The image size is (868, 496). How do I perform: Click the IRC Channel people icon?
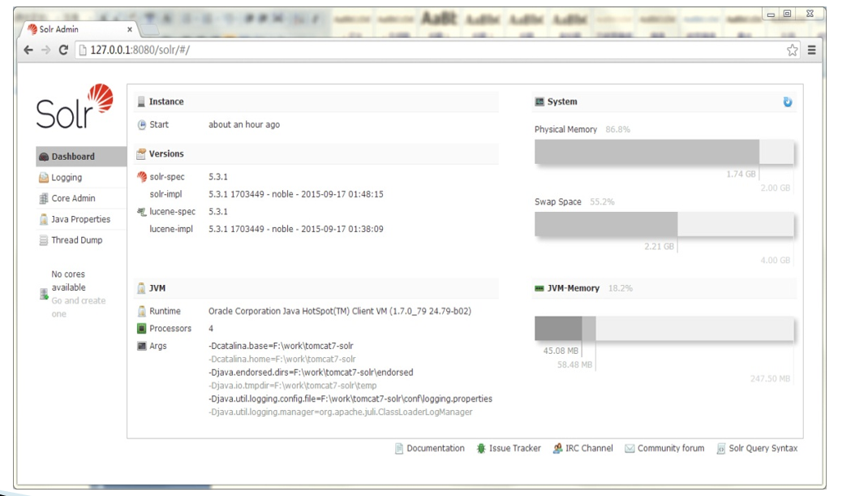pyautogui.click(x=557, y=448)
